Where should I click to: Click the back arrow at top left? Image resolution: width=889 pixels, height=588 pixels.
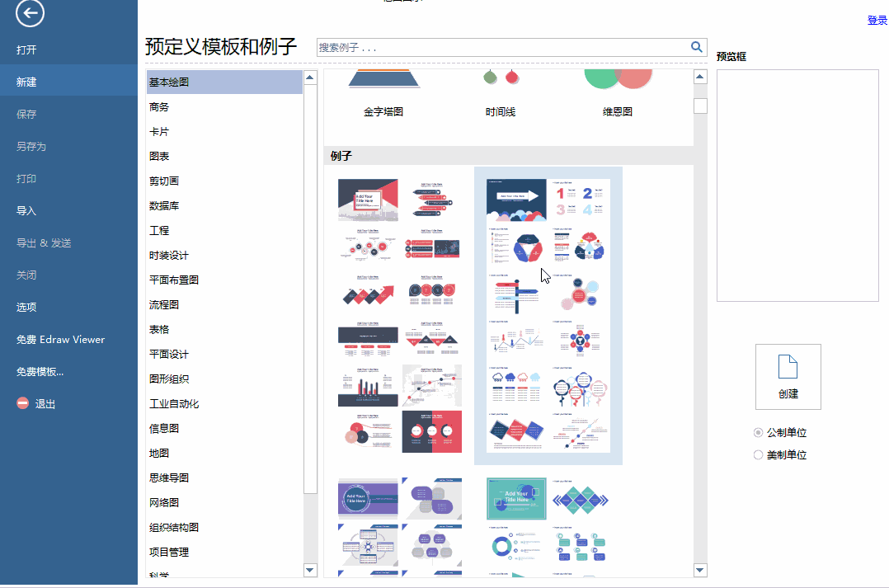coord(30,13)
